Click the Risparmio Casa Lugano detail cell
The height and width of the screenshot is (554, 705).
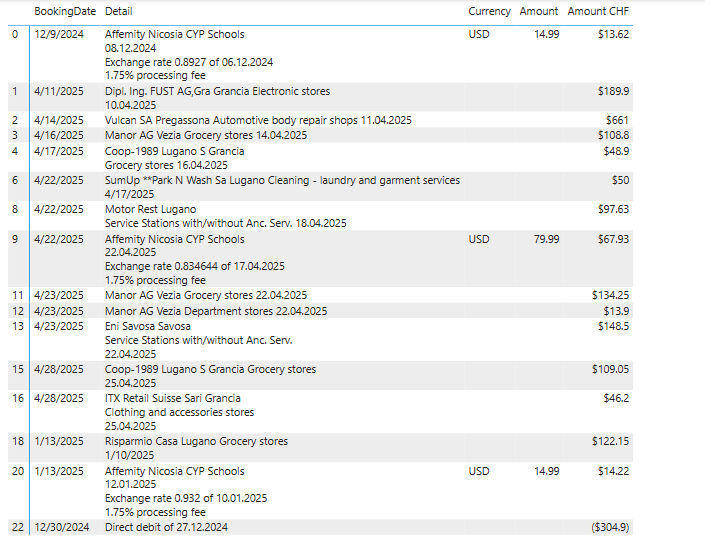[x=196, y=448]
